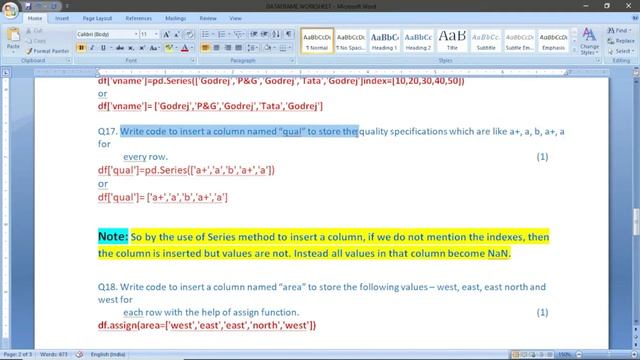Viewport: 640px width, 360px height.
Task: Toggle Underline formatting button
Action: pos(103,48)
